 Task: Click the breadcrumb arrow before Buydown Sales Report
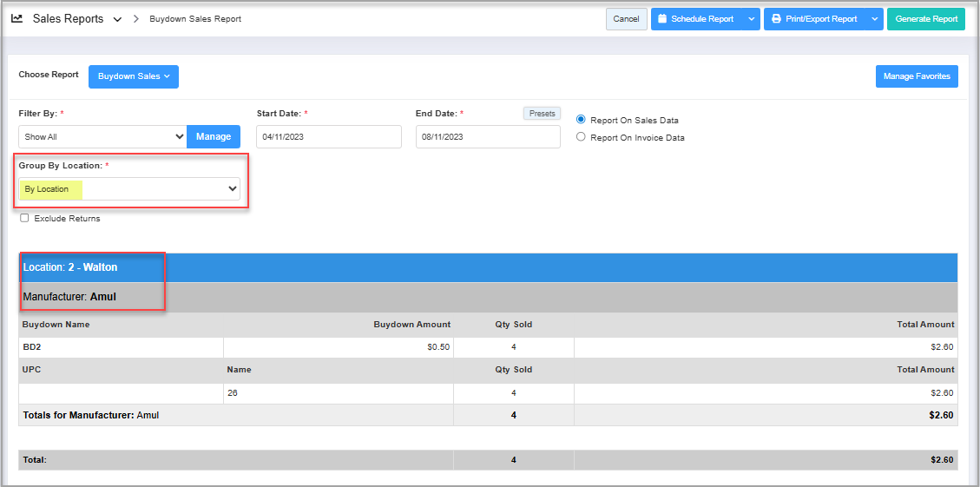(x=136, y=19)
